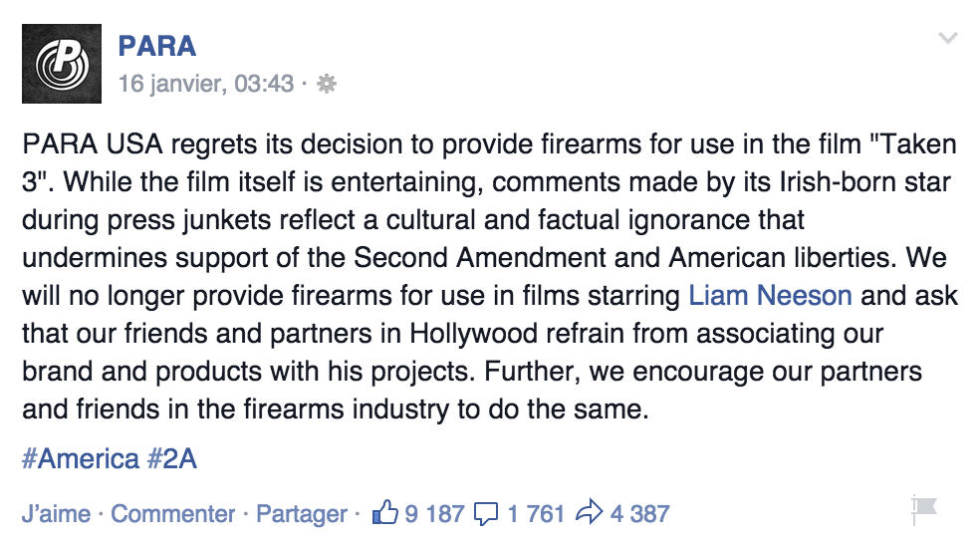Image resolution: width=980 pixels, height=544 pixels.
Task: Open the PARA page name link
Action: [156, 46]
